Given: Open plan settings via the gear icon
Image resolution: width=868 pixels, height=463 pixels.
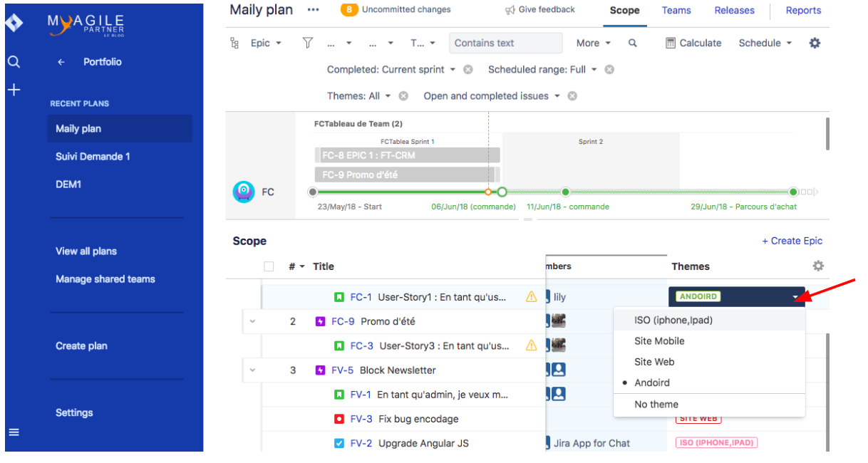Looking at the screenshot, I should coord(814,43).
